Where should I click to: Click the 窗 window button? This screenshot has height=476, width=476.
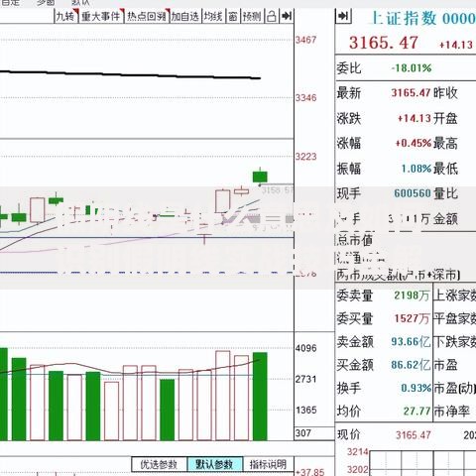coord(233,16)
